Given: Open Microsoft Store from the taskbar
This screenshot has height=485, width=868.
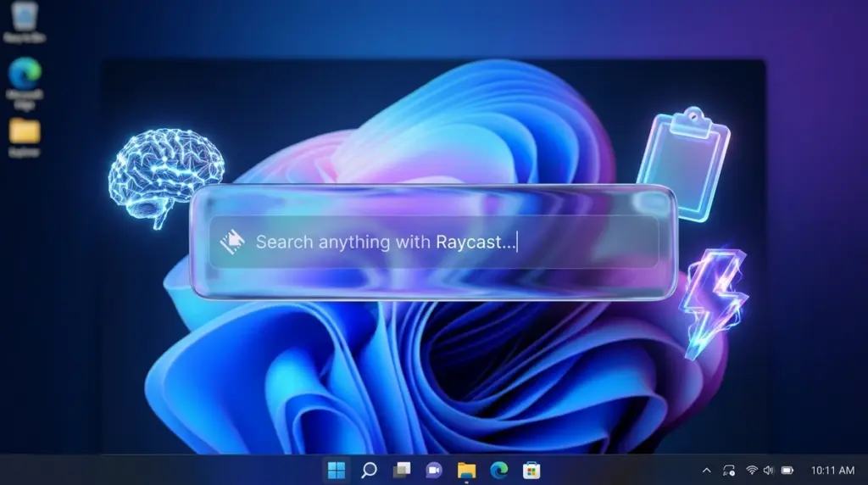Looking at the screenshot, I should 531,470.
